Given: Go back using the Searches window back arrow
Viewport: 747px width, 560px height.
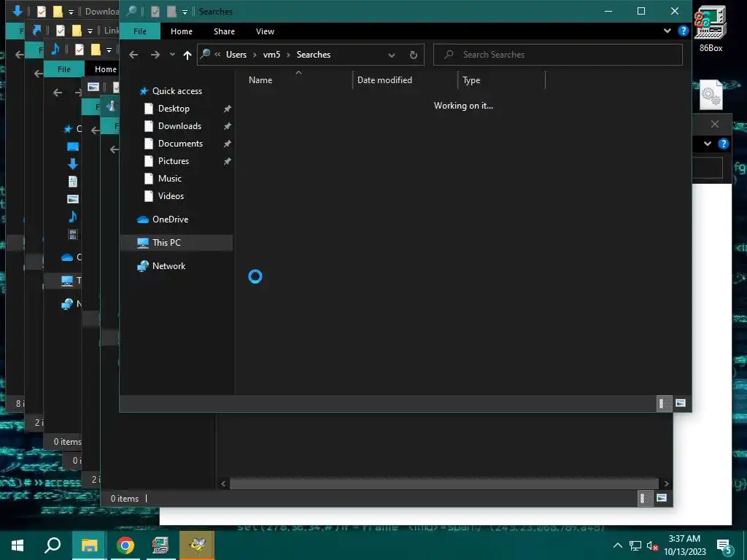Looking at the screenshot, I should point(133,55).
